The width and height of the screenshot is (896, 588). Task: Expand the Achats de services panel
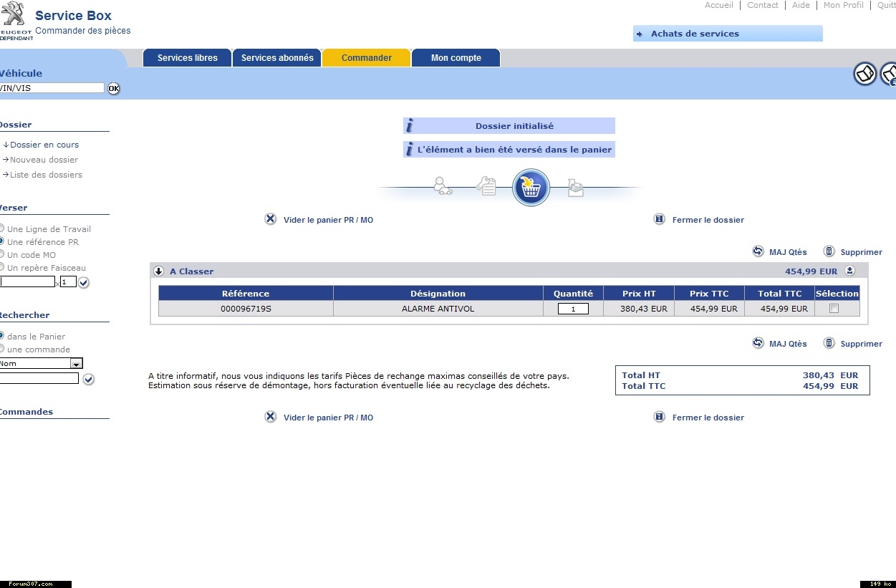click(x=727, y=34)
